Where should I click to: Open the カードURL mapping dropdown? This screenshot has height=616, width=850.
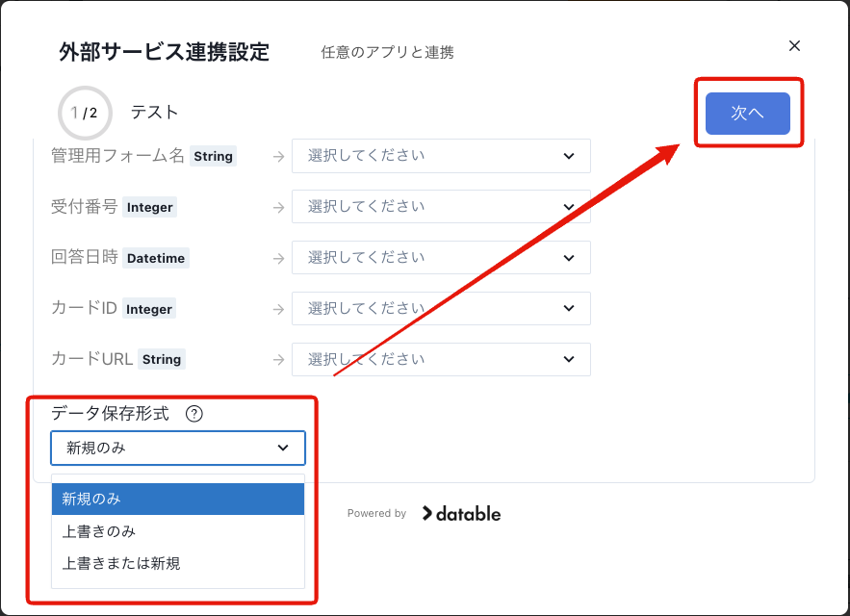click(x=441, y=359)
